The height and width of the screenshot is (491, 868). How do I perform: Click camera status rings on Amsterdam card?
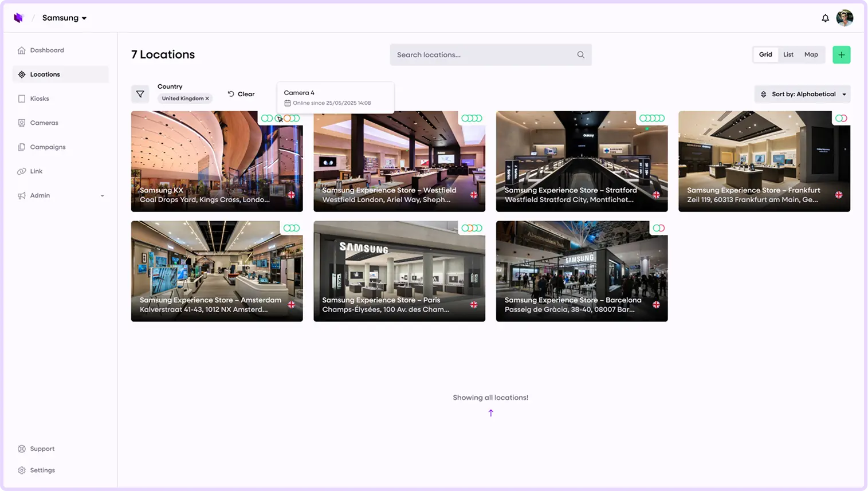pyautogui.click(x=292, y=228)
